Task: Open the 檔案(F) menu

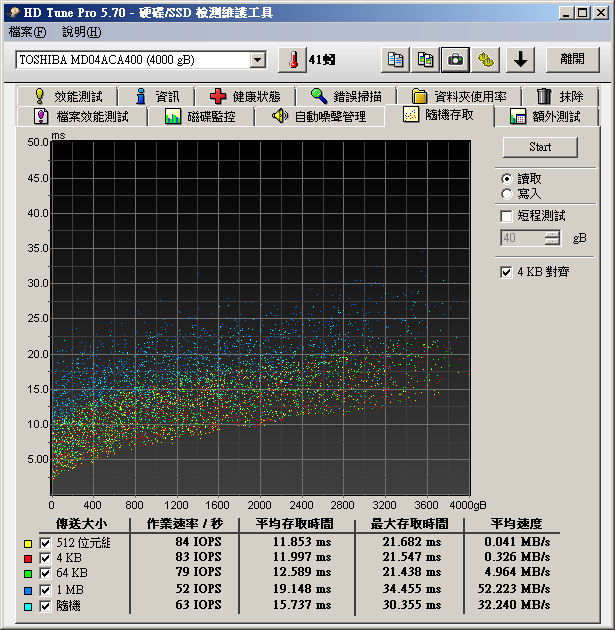Action: click(x=27, y=32)
